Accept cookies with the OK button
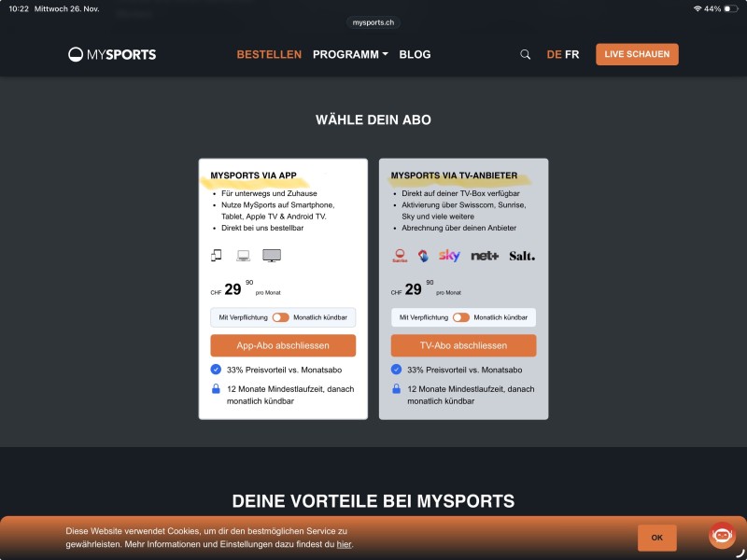Screen dimensions: 747x560 click(x=656, y=538)
